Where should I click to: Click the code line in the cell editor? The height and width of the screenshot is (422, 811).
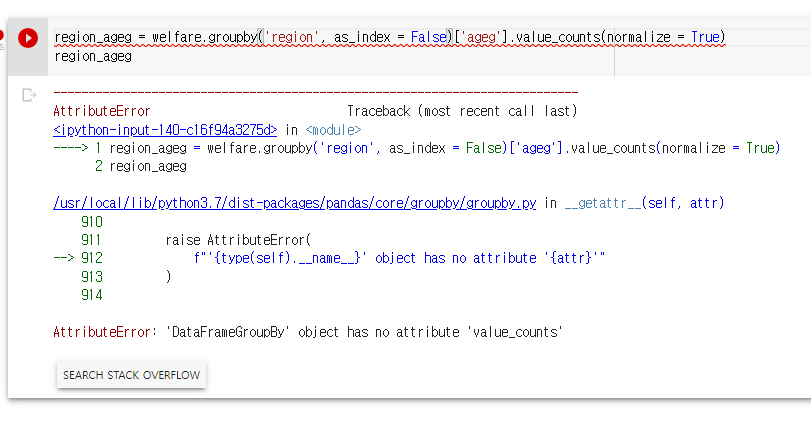(390, 37)
